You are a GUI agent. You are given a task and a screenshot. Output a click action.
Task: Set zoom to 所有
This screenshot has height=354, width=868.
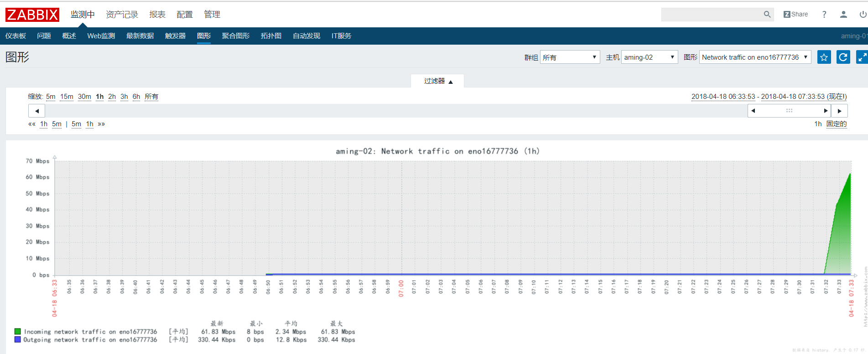pos(151,97)
